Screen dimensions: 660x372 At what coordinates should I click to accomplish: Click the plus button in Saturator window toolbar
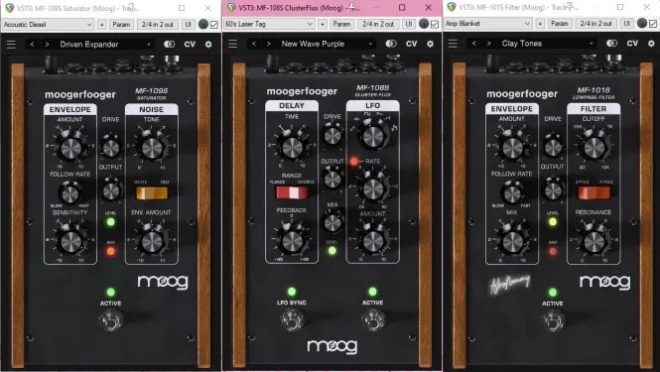pos(101,24)
